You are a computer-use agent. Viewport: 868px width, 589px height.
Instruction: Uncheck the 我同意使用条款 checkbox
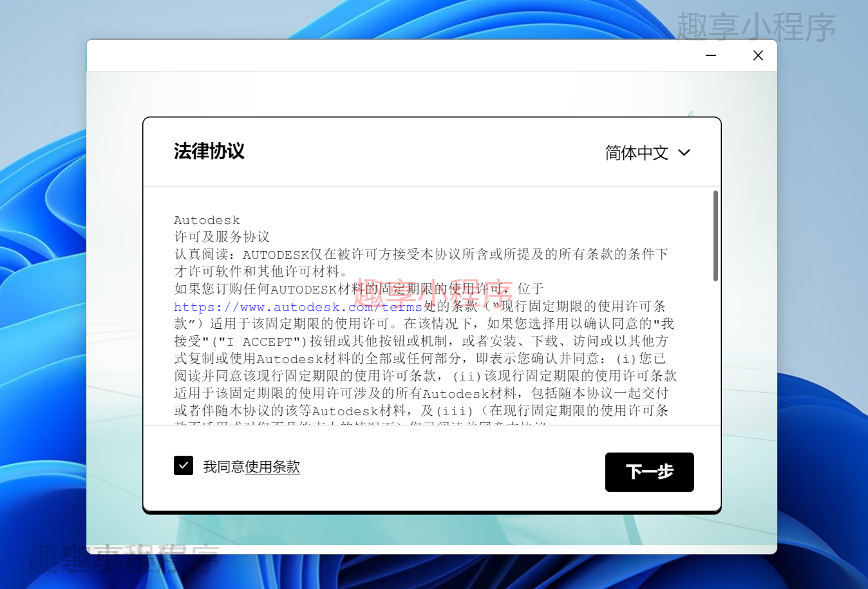coord(184,465)
